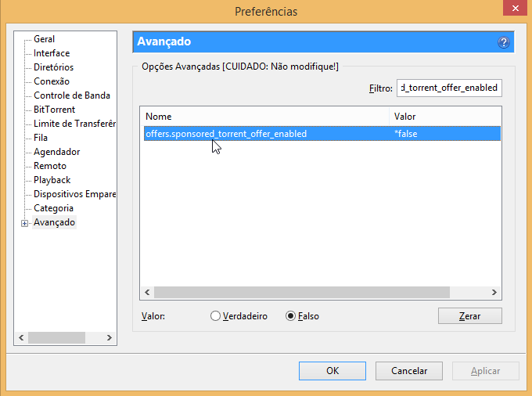Select the offers.sponsored_torrent_offer_enabled row
532x396 pixels.
click(322, 134)
